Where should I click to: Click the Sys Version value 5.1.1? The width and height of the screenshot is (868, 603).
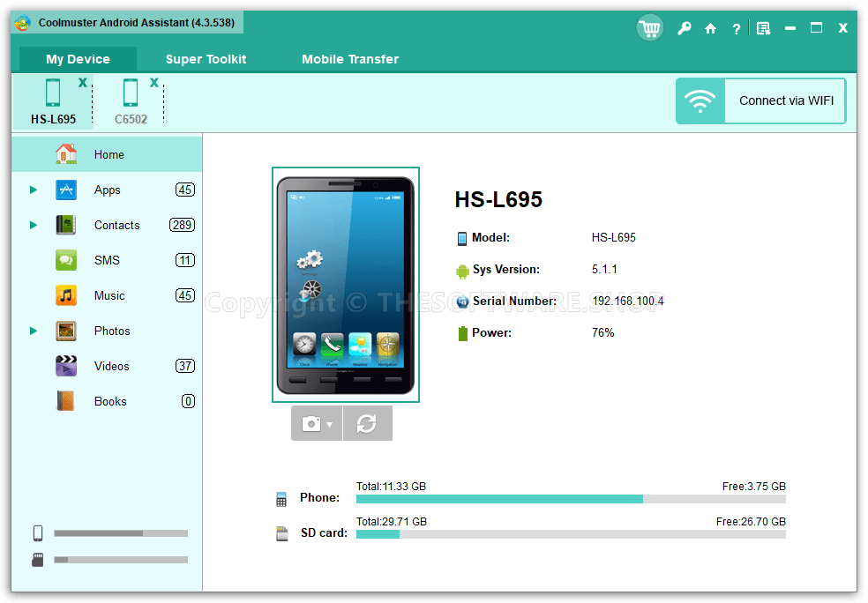coord(604,270)
